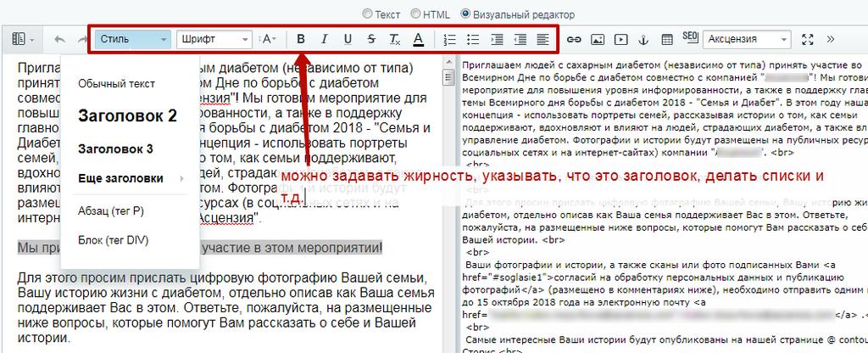This screenshot has width=868, height=353.
Task: Insert a numbered list
Action: [x=449, y=39]
